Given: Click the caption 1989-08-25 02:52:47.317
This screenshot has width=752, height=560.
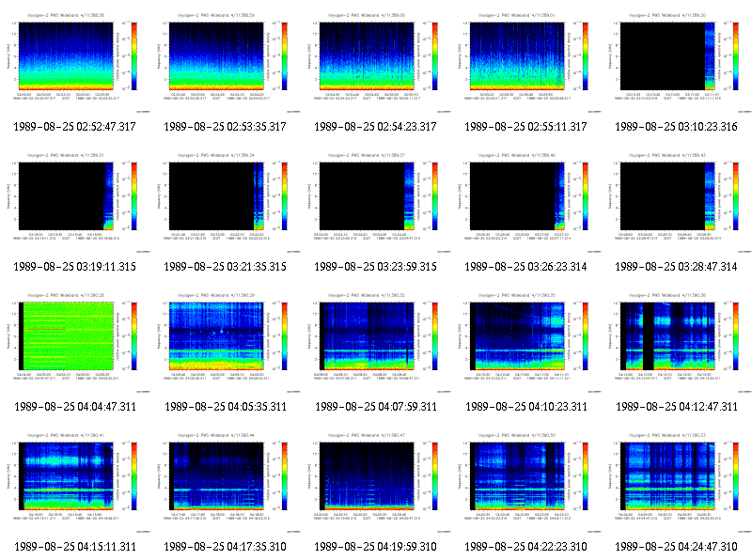Looking at the screenshot, I should pos(75,127).
